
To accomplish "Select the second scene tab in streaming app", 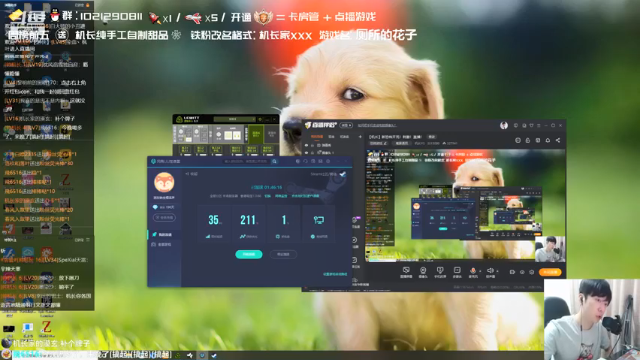I will [x=331, y=136].
